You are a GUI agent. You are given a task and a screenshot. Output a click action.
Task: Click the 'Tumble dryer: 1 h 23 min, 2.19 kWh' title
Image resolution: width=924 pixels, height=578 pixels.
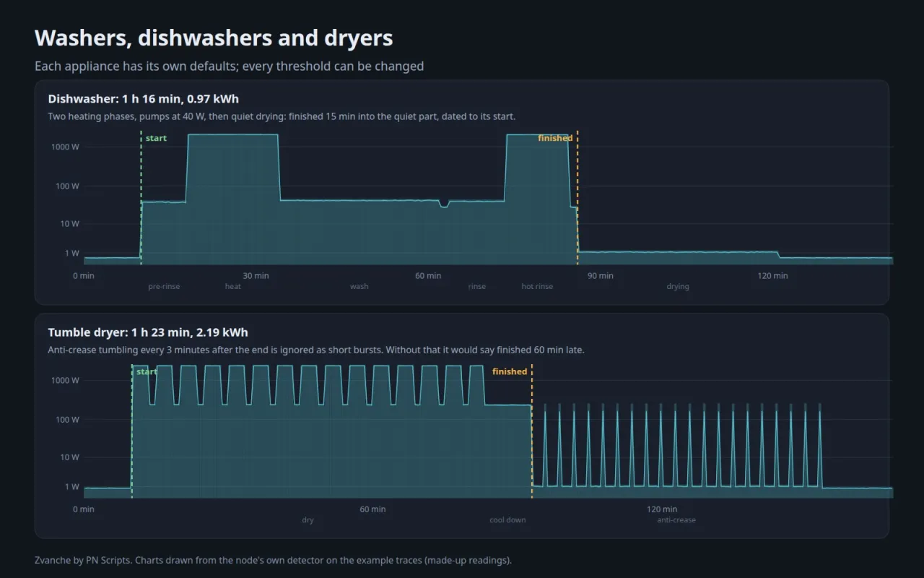pos(148,332)
